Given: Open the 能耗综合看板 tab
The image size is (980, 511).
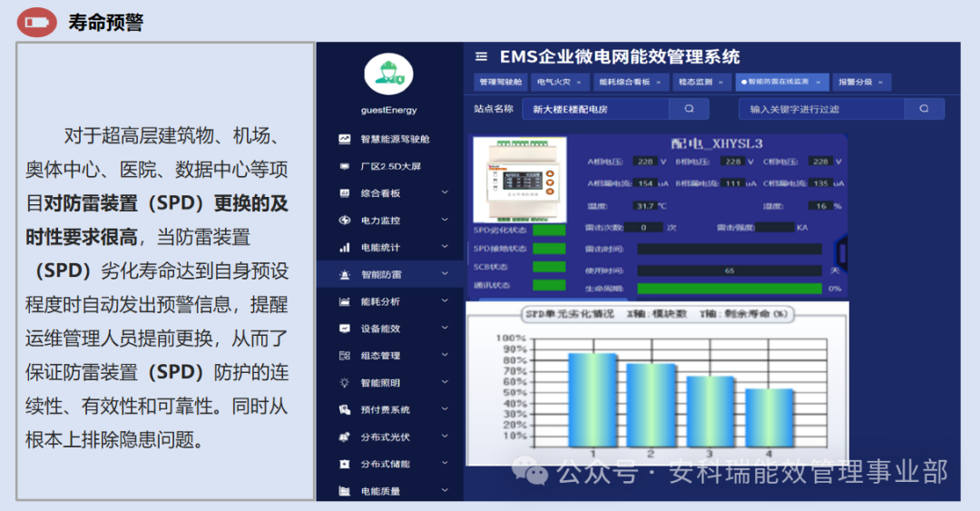Looking at the screenshot, I should pyautogui.click(x=630, y=82).
